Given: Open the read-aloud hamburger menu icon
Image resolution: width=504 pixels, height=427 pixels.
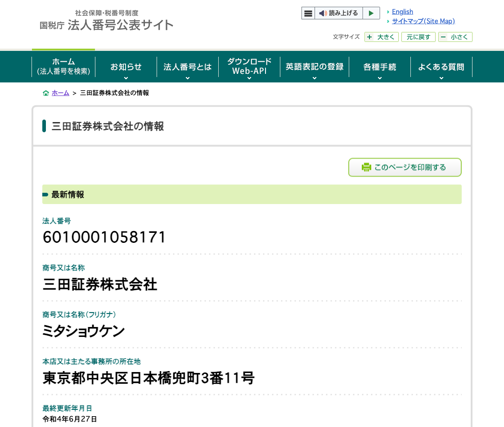Looking at the screenshot, I should coord(308,13).
